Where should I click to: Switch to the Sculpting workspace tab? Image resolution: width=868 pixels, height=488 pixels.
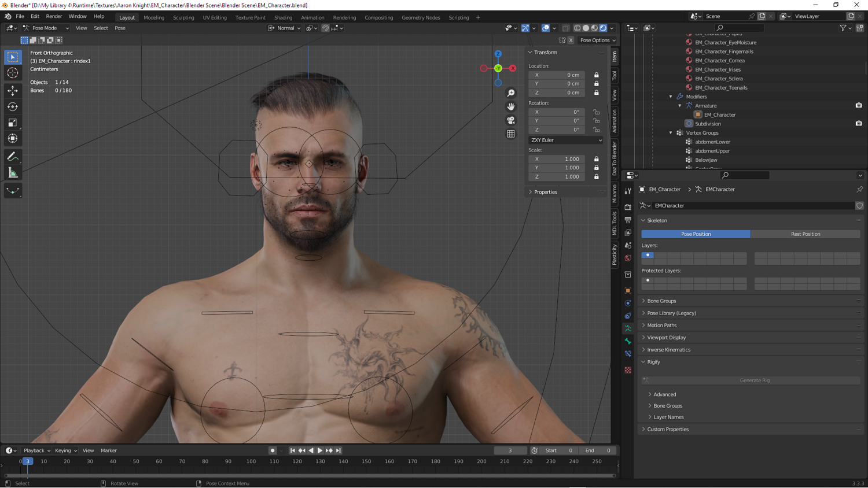tap(183, 17)
